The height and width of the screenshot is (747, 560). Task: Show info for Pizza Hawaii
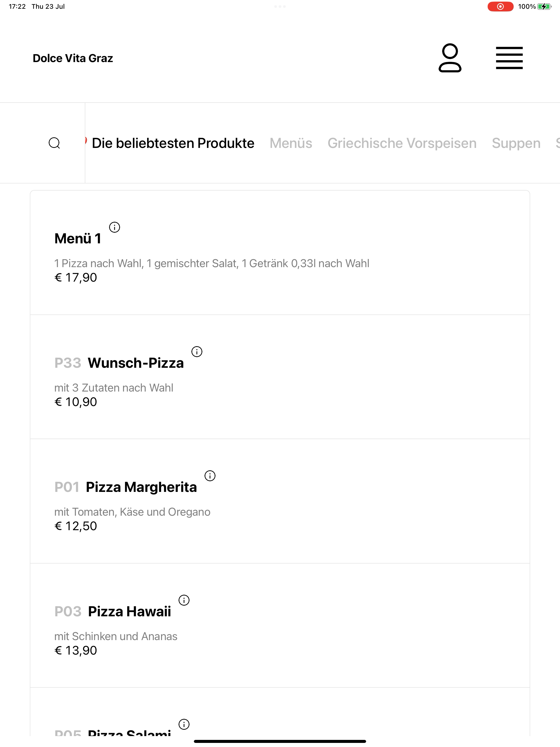184,600
